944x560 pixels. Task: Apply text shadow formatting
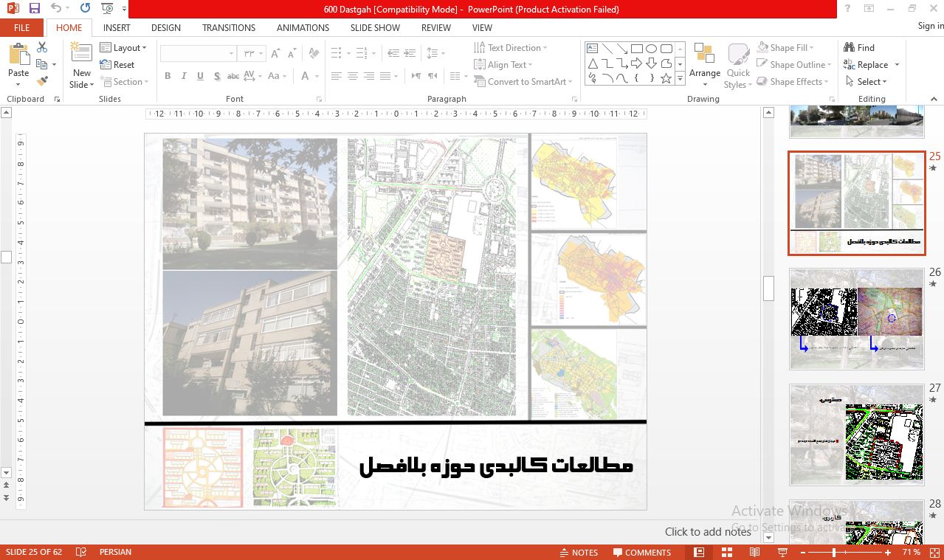tap(216, 76)
